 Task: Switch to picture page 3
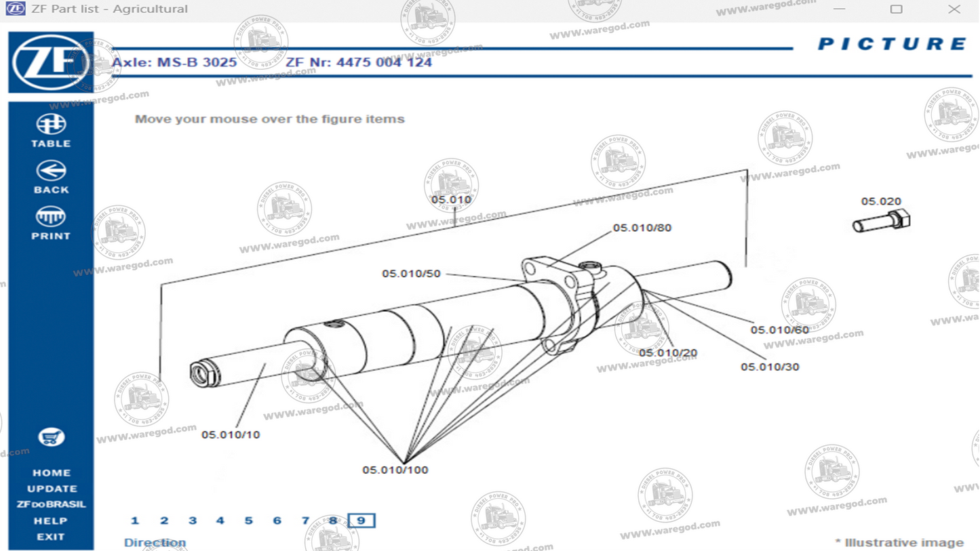pos(193,521)
